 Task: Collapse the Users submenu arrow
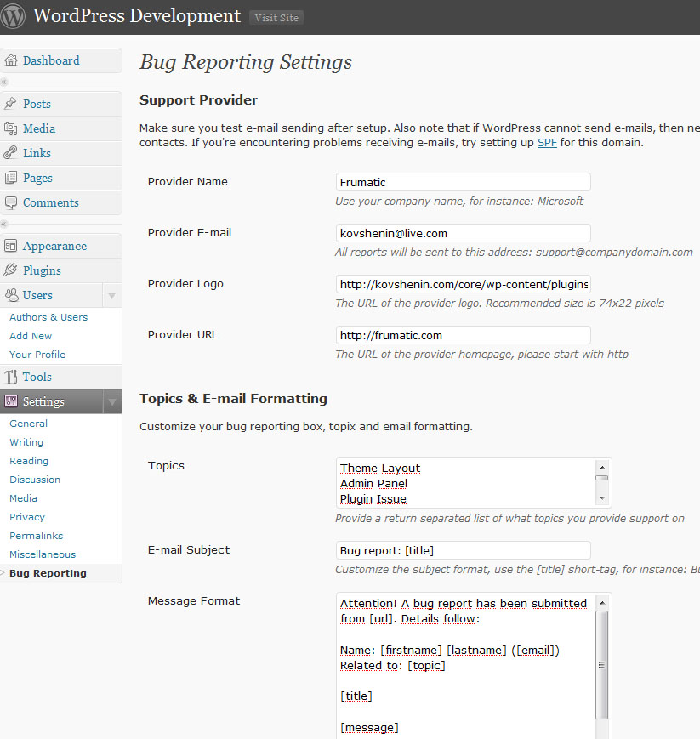(111, 295)
